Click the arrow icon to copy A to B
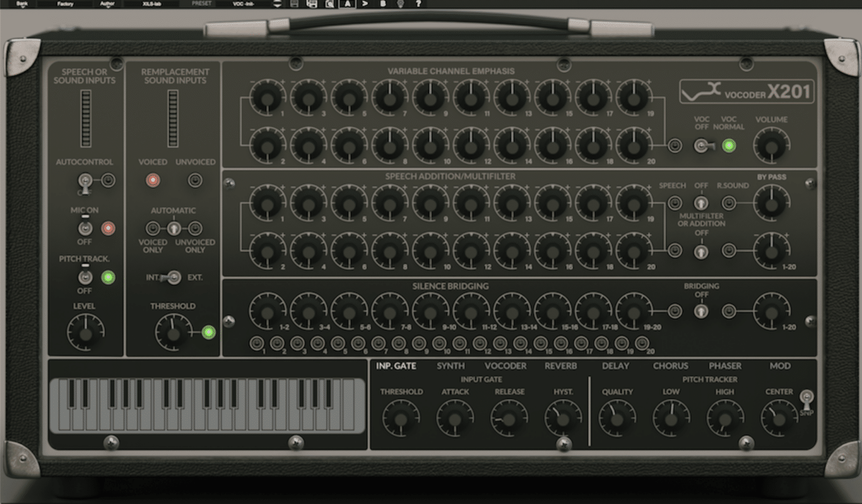862x504 pixels. tap(365, 4)
